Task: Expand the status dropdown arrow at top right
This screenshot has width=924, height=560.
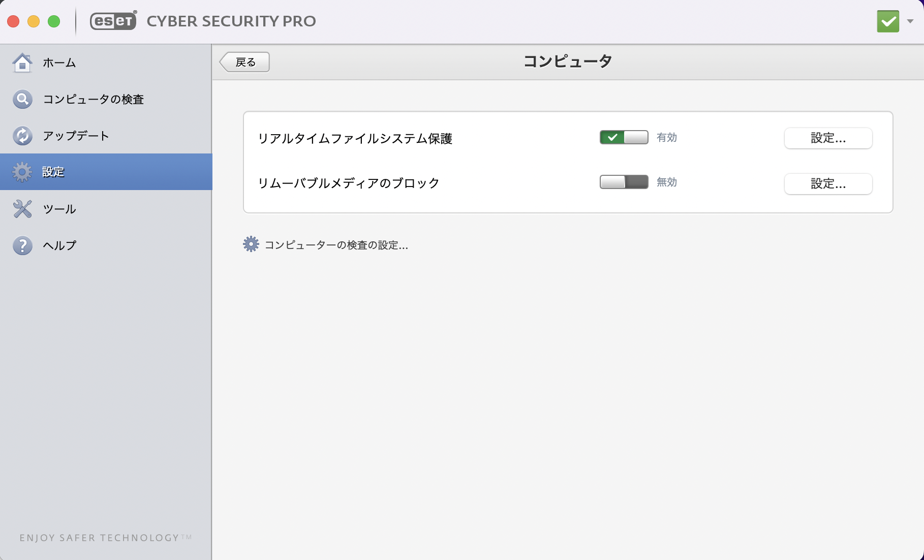Action: 910,21
